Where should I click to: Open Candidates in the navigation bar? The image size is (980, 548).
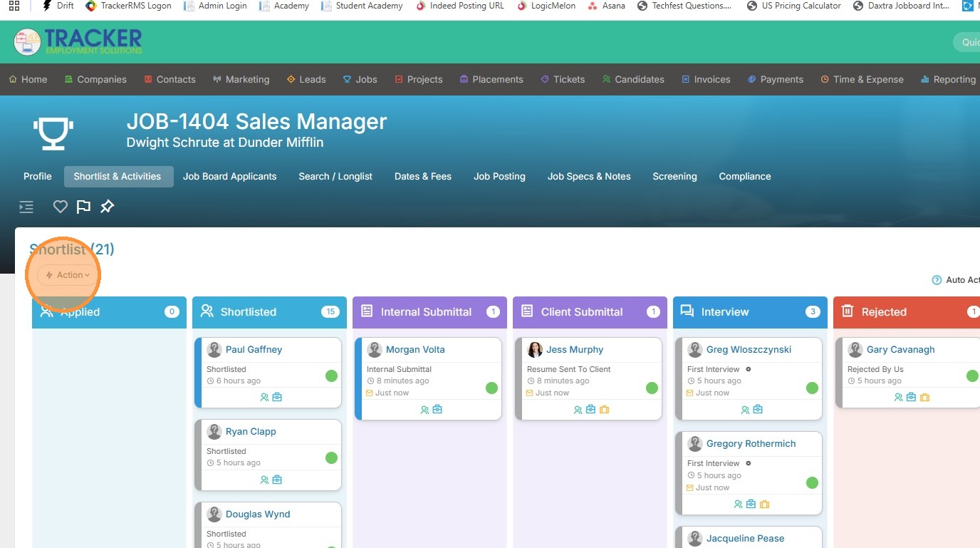[633, 80]
